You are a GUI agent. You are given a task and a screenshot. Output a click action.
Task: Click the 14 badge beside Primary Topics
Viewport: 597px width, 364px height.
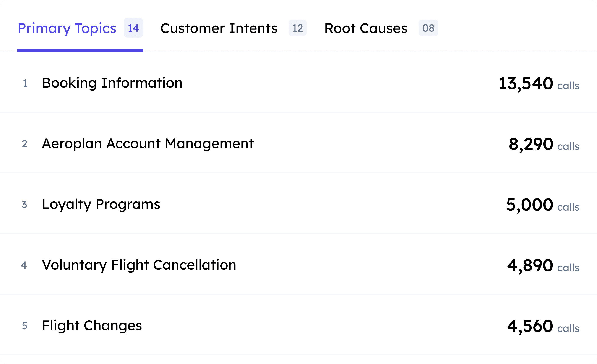(133, 28)
